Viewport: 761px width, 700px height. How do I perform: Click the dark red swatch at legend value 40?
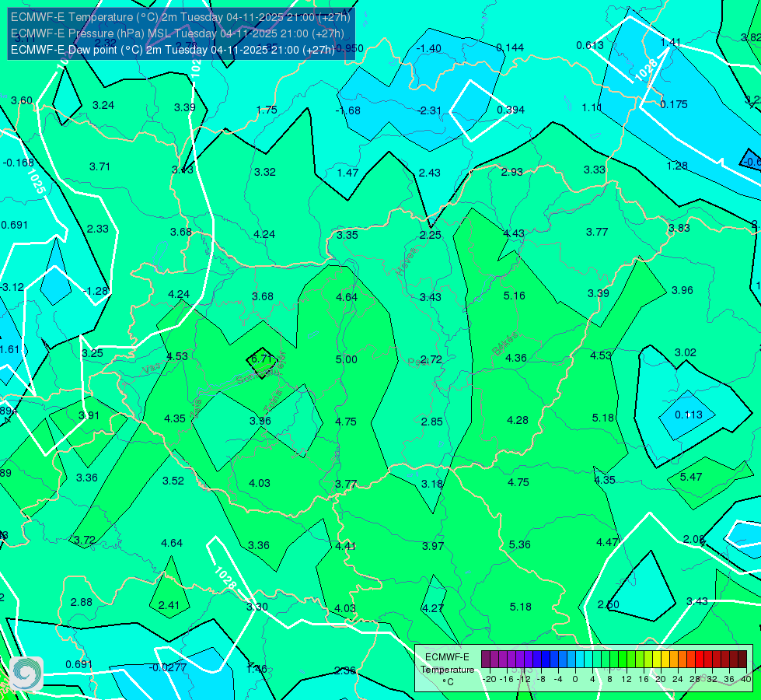(742, 660)
